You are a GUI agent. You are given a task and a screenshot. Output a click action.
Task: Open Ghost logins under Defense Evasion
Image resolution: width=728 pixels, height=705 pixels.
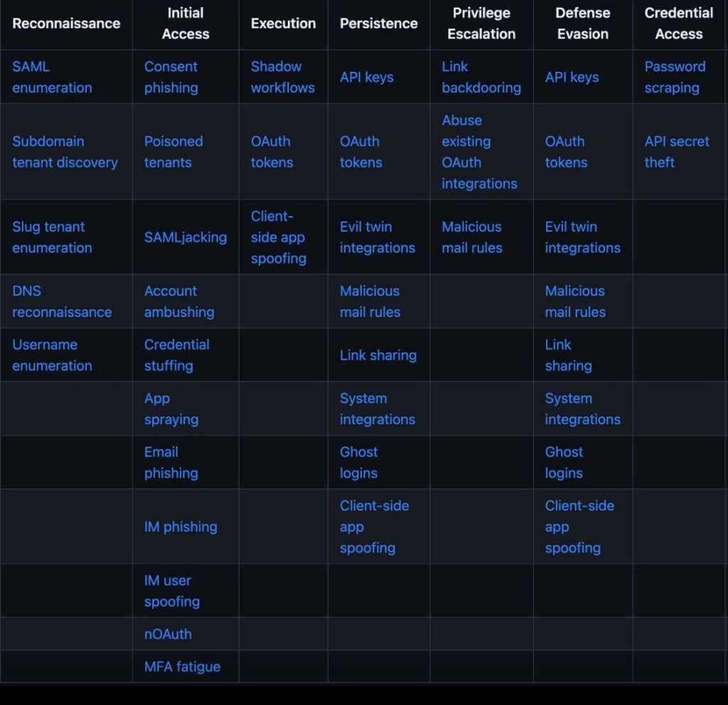(x=564, y=462)
